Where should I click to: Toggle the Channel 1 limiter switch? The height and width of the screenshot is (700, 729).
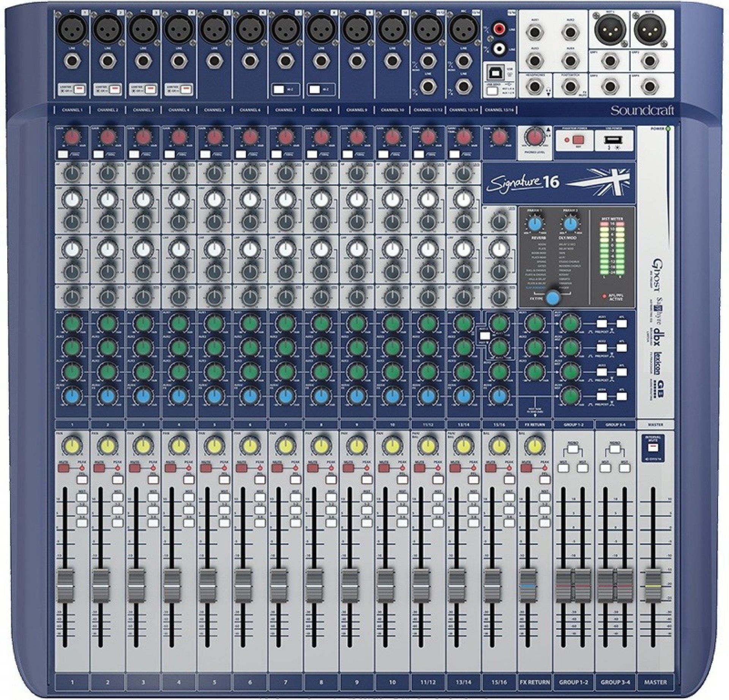79,90
